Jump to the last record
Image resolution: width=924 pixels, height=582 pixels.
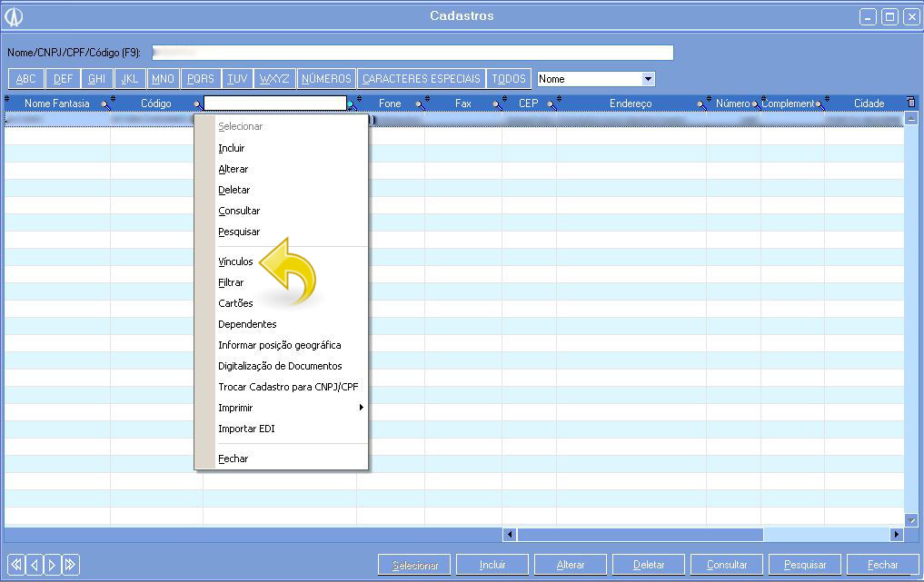pyautogui.click(x=70, y=565)
